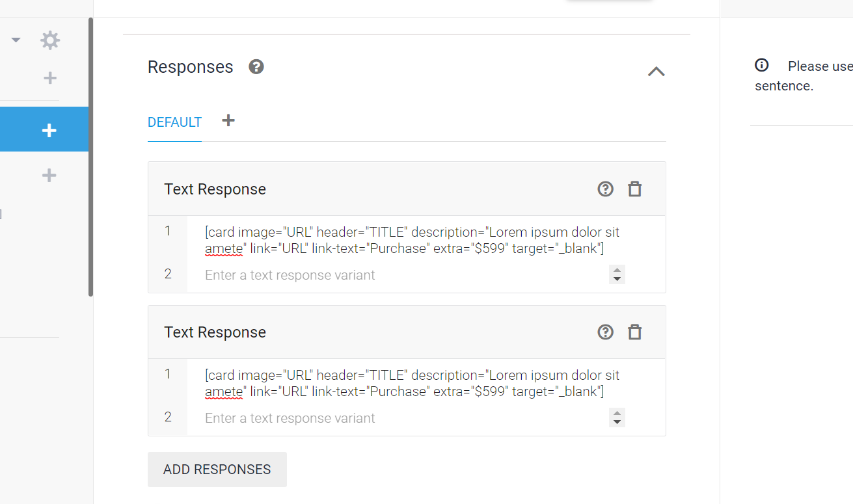Click first card's empty text response variant field
Screen dimensions: 853x504
405,275
